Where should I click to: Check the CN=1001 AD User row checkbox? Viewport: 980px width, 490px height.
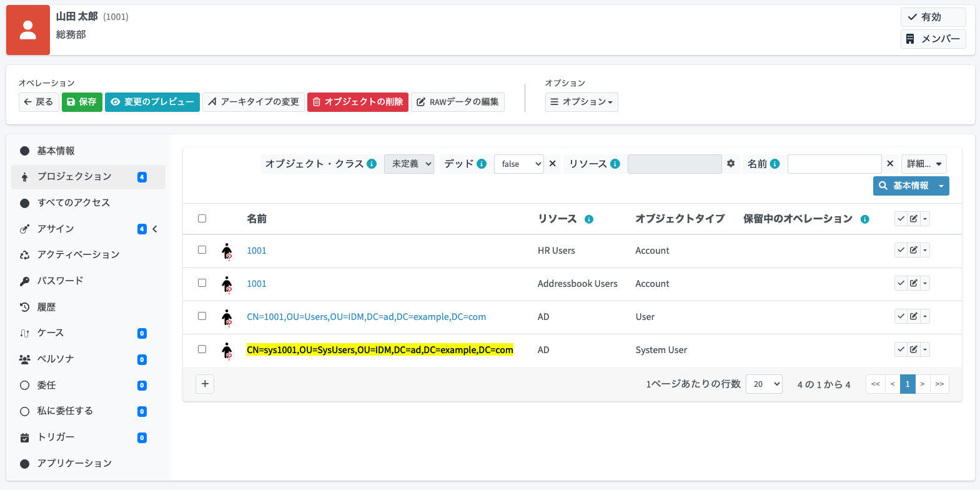point(202,316)
